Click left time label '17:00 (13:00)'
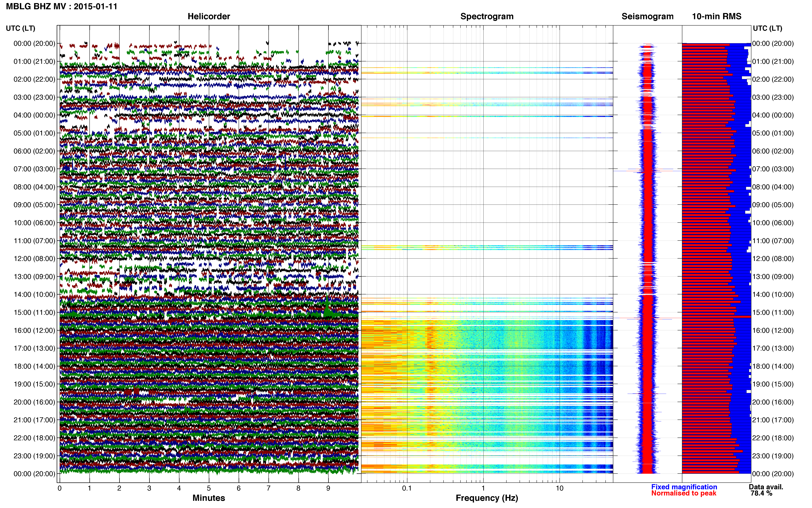 [x=34, y=348]
